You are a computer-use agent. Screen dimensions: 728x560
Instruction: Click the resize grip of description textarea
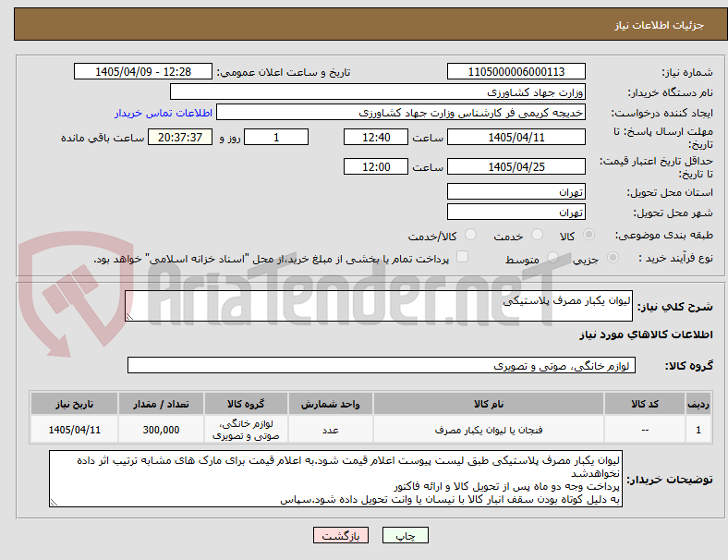click(x=129, y=317)
